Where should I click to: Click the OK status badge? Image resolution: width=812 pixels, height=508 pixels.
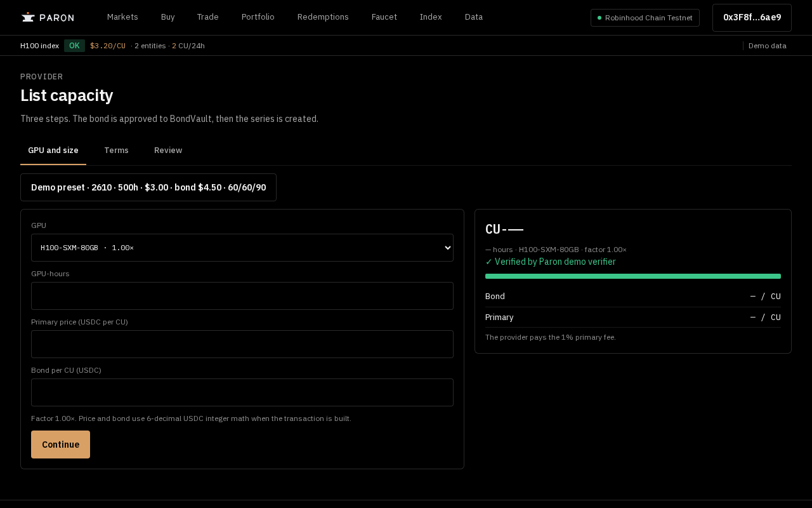(74, 46)
